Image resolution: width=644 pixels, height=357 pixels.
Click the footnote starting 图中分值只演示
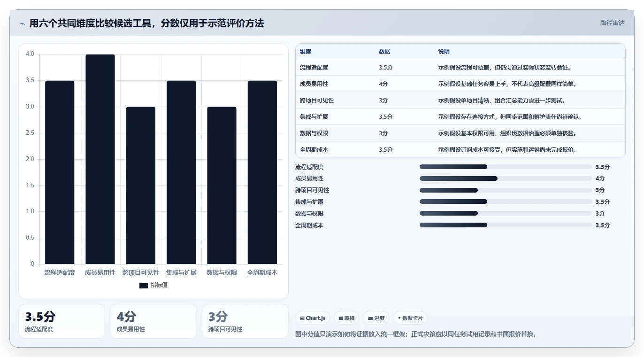tap(416, 334)
